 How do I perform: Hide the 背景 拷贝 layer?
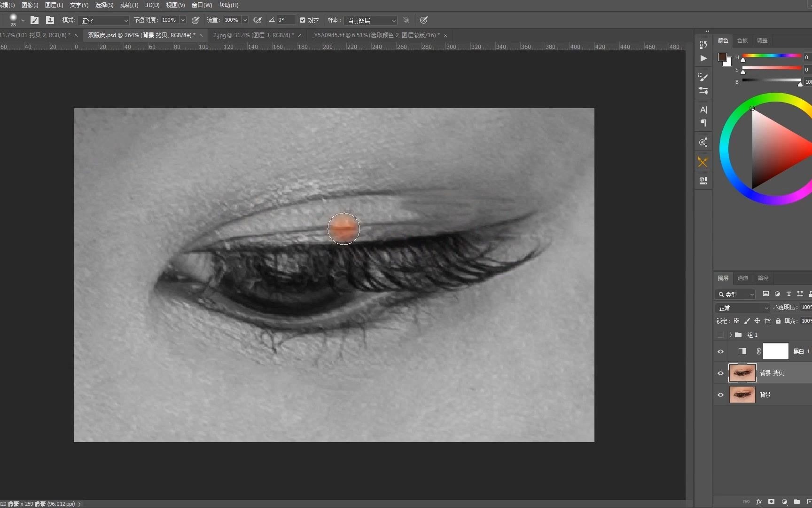coord(720,373)
